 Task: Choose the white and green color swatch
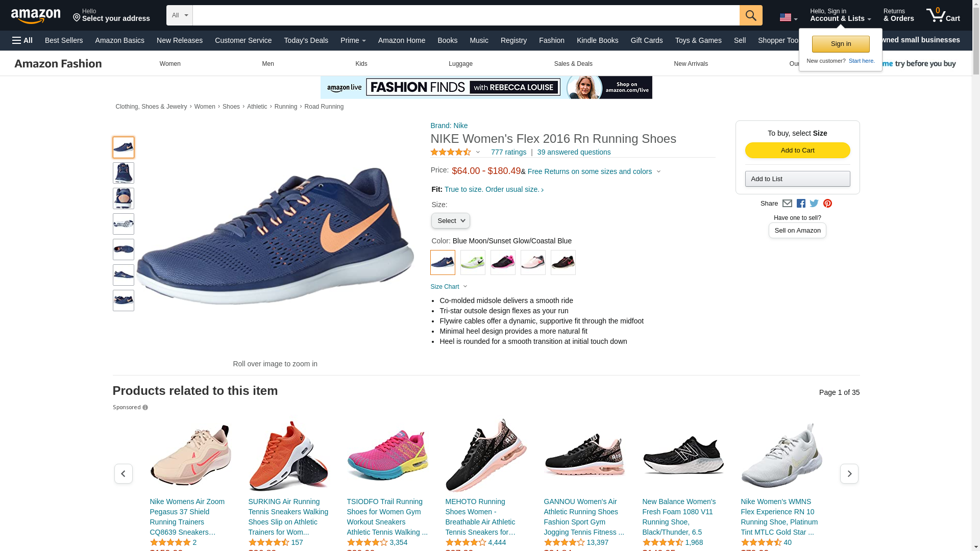[x=473, y=263]
